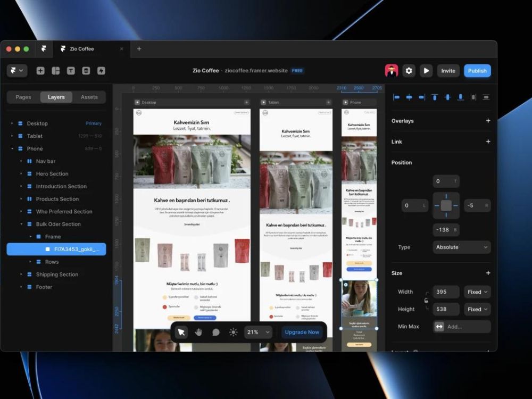Image resolution: width=532 pixels, height=399 pixels.
Task: Click the align top icon
Action: tap(435, 97)
